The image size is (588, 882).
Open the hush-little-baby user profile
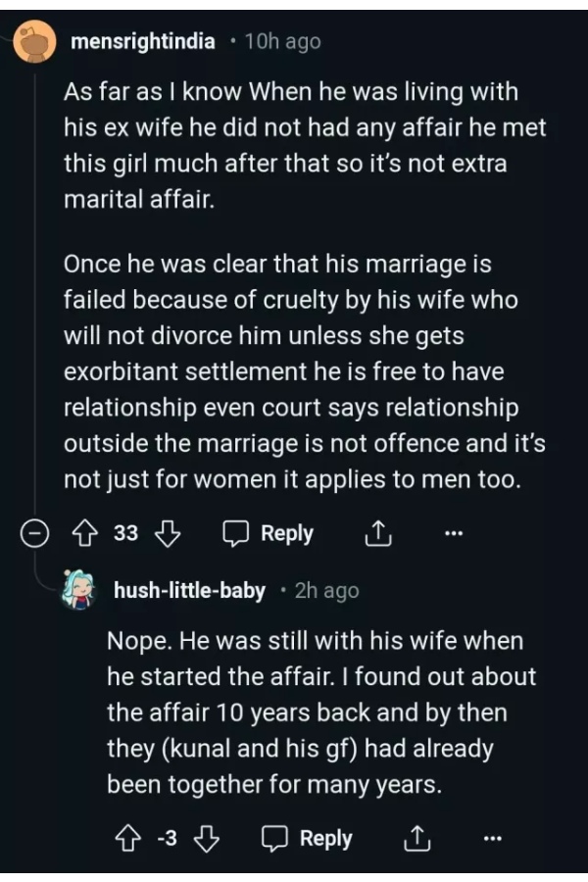(189, 590)
